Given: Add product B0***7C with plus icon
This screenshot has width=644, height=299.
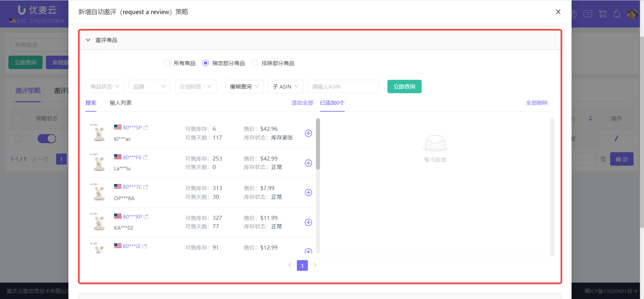Looking at the screenshot, I should click(x=308, y=193).
